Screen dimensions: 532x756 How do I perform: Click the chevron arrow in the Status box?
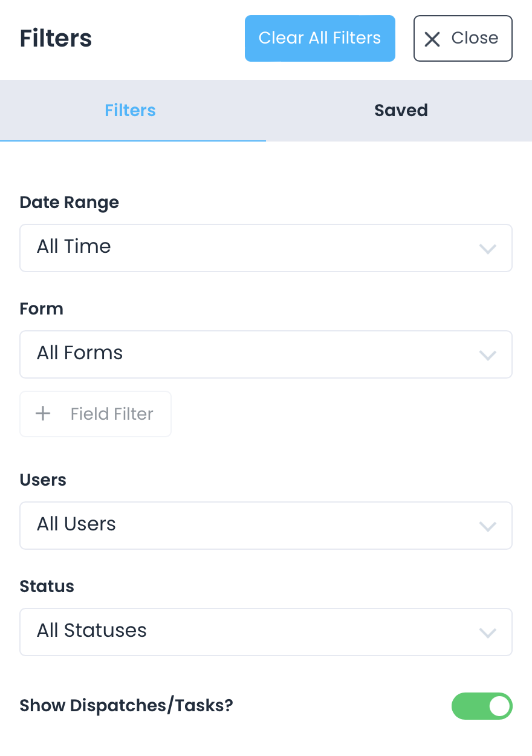(487, 633)
